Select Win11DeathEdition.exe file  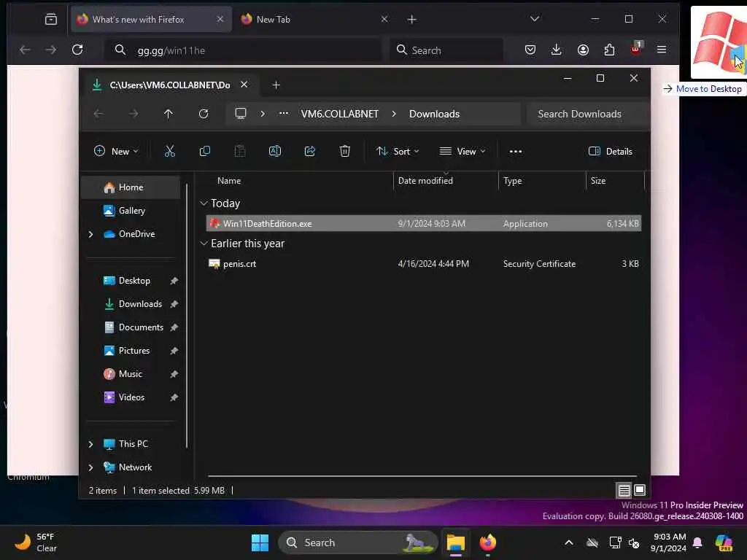coord(424,223)
